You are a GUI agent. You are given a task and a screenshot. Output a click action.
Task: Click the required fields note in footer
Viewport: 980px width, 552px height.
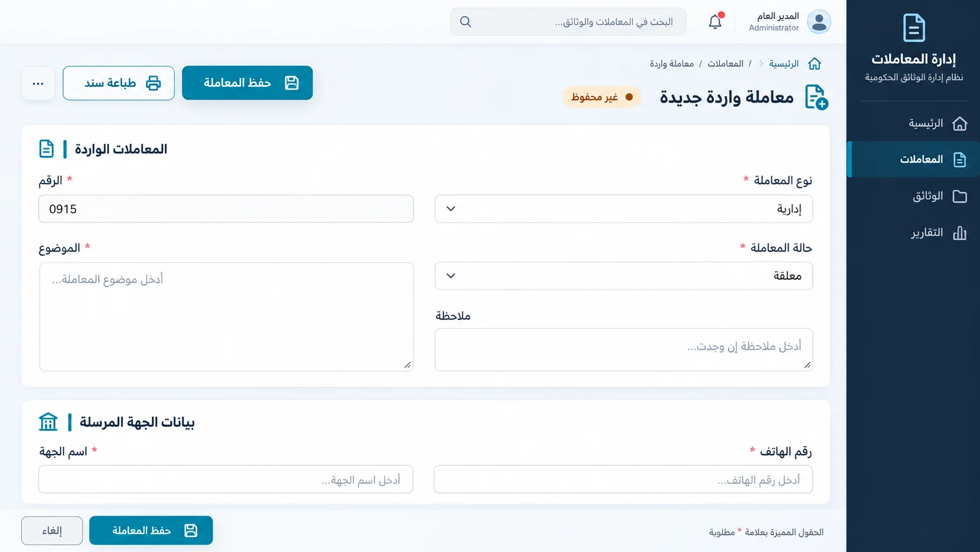766,532
